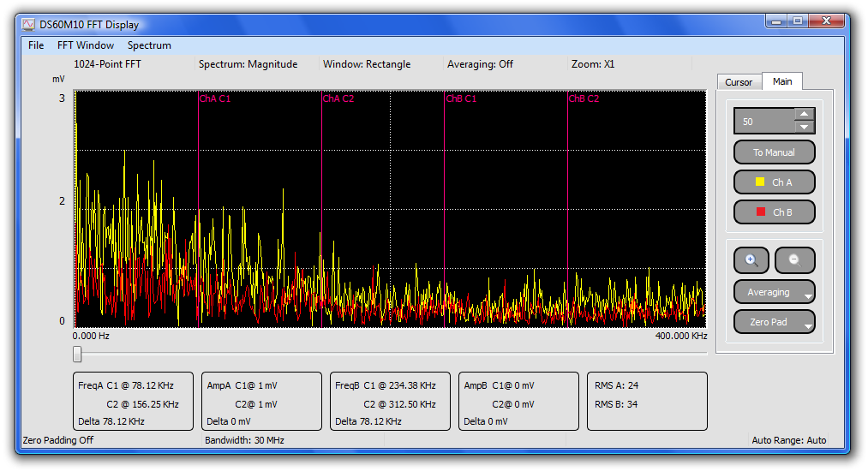Toggle Ch A yellow channel display
Viewport: 868px width, 471px height.
[774, 182]
